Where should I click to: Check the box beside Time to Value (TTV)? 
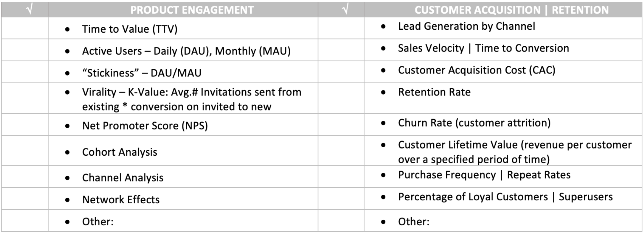25,28
